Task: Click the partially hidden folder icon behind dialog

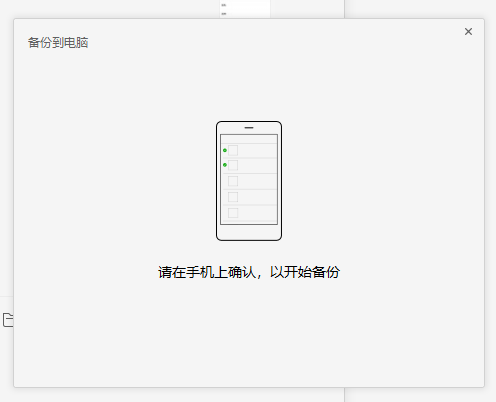Action: pyautogui.click(x=8, y=320)
